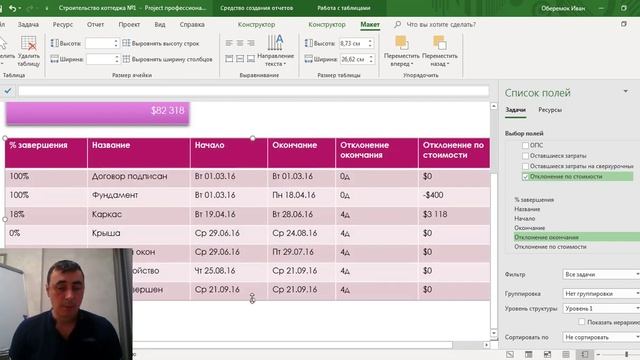Click the formula entry bar
The width and height of the screenshot is (640, 360).
tap(253, 91)
